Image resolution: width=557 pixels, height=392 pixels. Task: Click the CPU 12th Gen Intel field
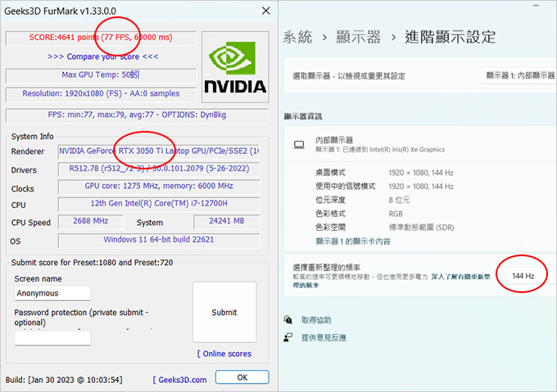tap(159, 204)
